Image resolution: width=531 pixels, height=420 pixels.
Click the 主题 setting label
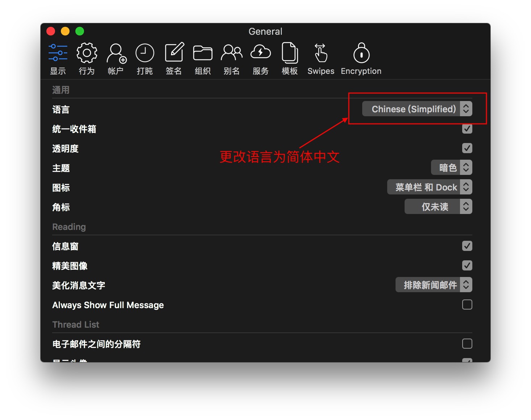point(61,168)
